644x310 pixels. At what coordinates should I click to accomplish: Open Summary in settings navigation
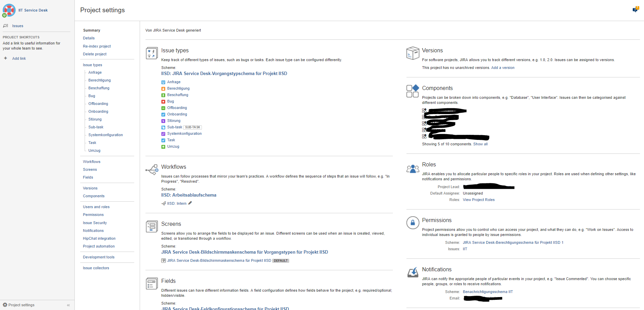91,30
